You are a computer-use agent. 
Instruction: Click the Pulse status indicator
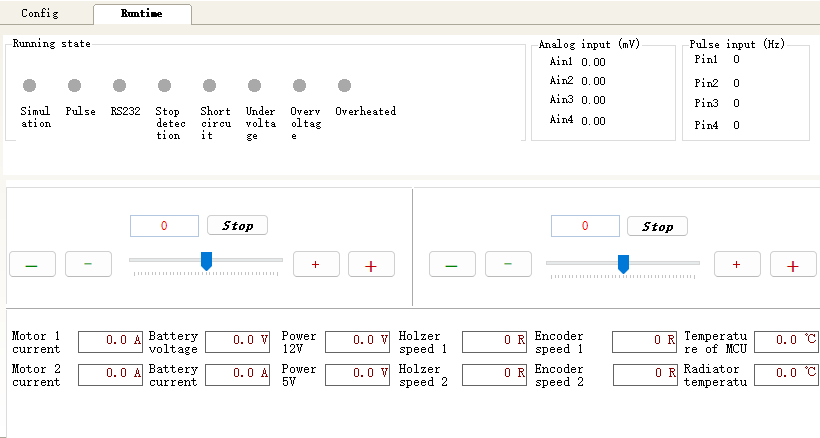[75, 86]
